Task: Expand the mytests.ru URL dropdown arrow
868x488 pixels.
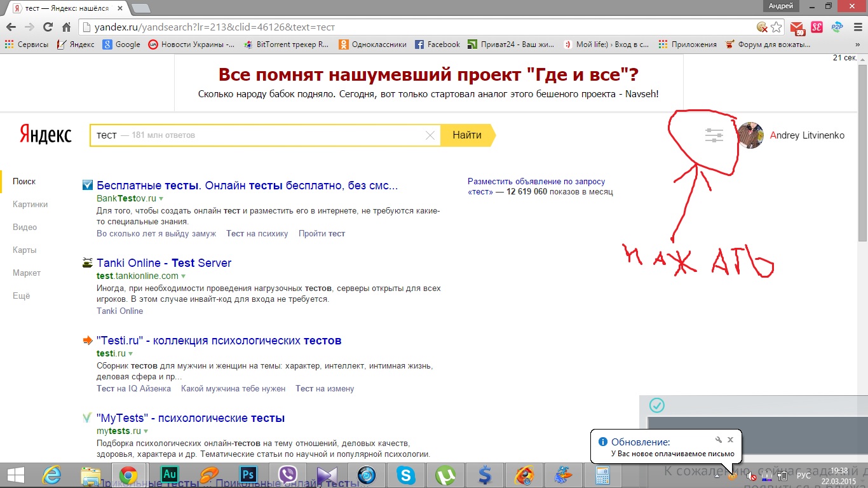Action: (x=146, y=431)
